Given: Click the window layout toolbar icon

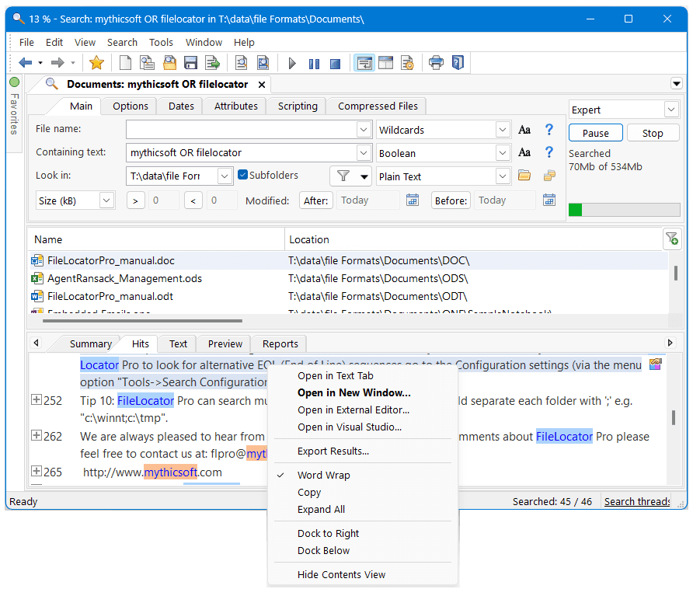Looking at the screenshot, I should pyautogui.click(x=385, y=62).
